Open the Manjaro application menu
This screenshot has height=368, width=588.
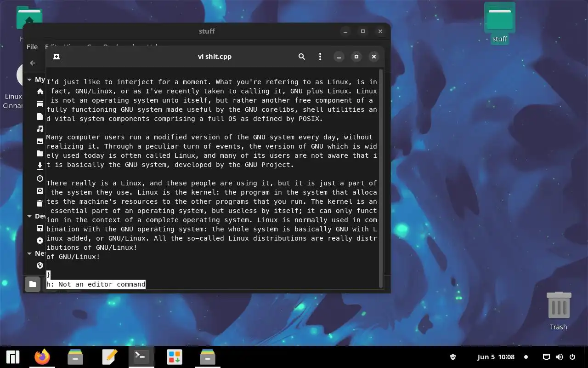[x=13, y=357]
